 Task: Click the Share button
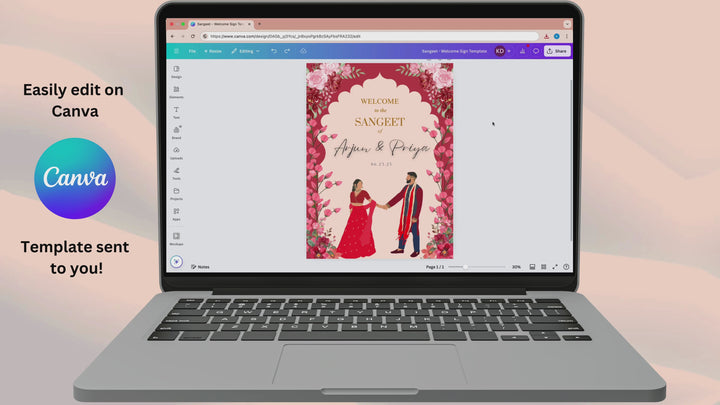(557, 51)
